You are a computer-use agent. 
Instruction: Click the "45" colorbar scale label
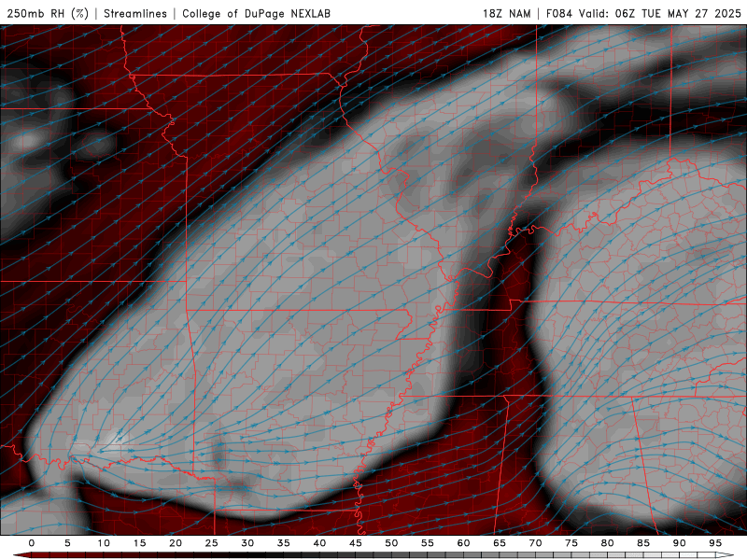tap(356, 543)
